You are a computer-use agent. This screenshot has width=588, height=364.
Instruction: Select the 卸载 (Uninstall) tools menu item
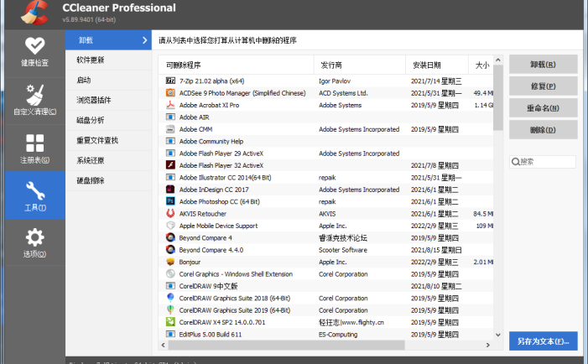[x=108, y=40]
